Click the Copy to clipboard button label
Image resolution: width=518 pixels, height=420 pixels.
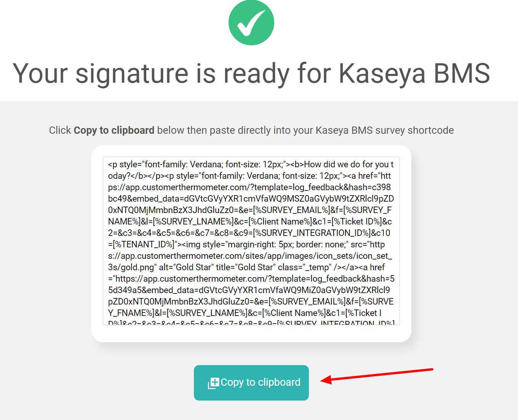[261, 382]
